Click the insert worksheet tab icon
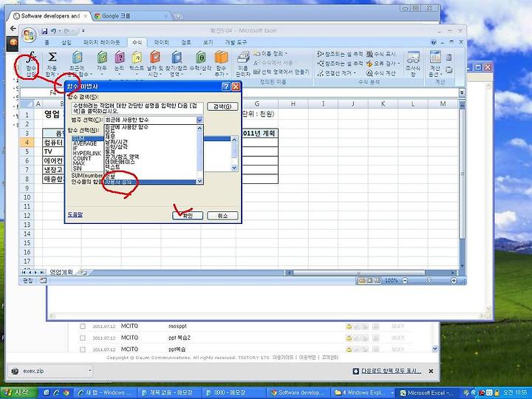 coord(83,272)
